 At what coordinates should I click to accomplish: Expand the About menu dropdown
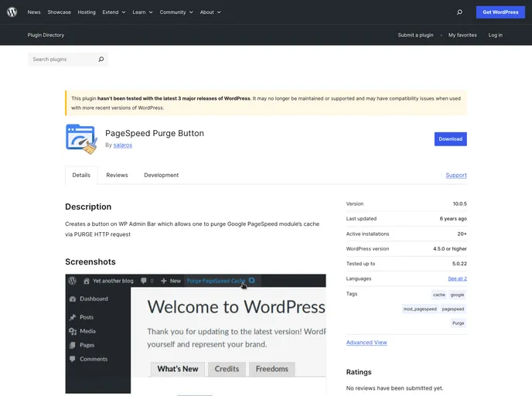[210, 12]
